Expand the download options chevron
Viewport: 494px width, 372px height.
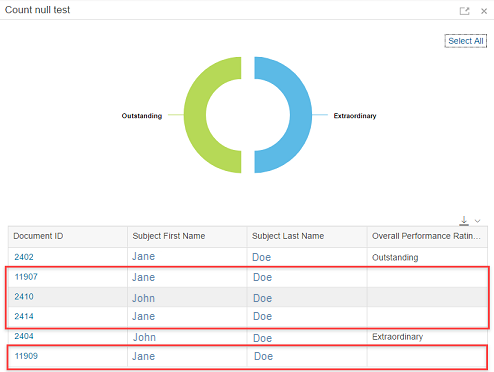point(477,221)
